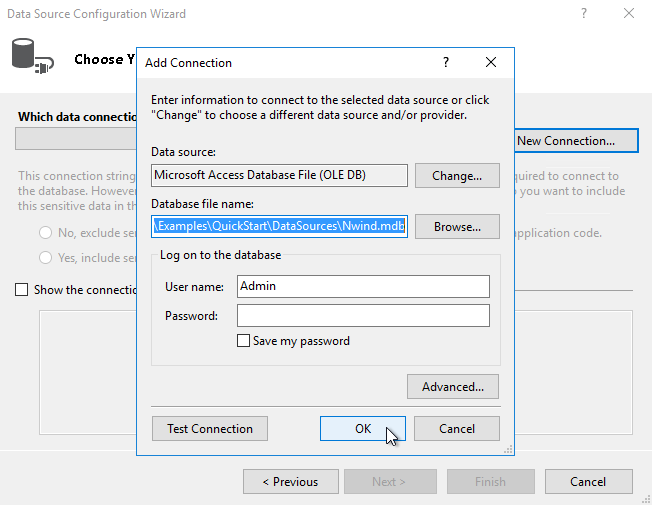Check the Show the connection string box
The width and height of the screenshot is (652, 505).
22,290
